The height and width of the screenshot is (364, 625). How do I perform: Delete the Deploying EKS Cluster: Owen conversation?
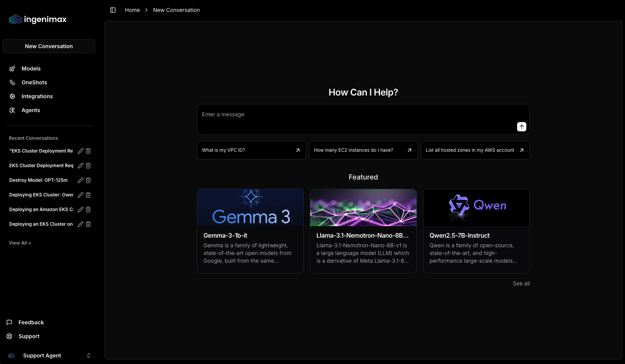coord(88,195)
